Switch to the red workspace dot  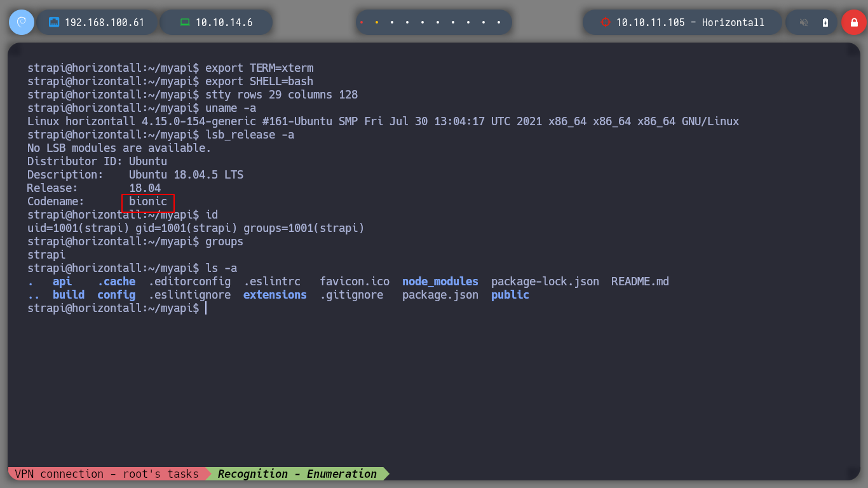pos(362,22)
